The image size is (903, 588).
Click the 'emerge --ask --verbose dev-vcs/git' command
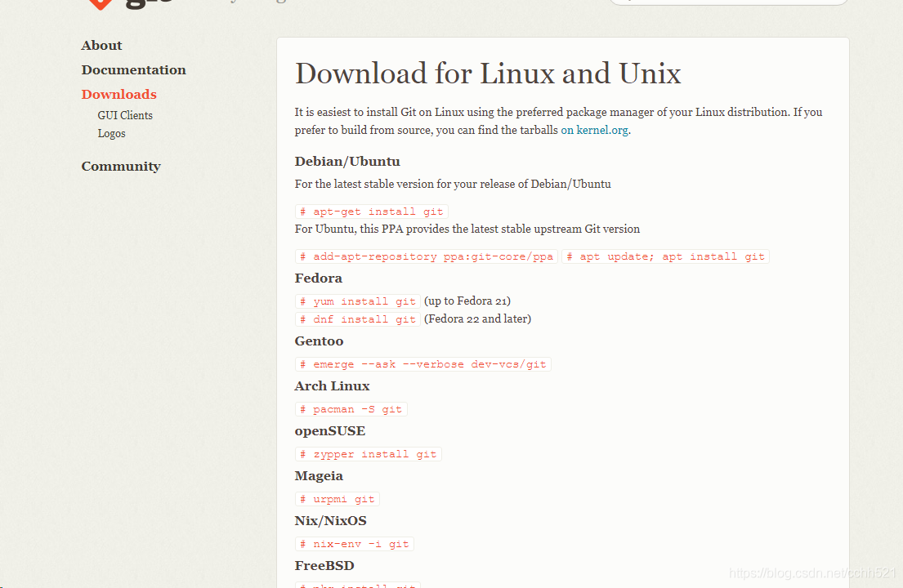[x=422, y=364]
